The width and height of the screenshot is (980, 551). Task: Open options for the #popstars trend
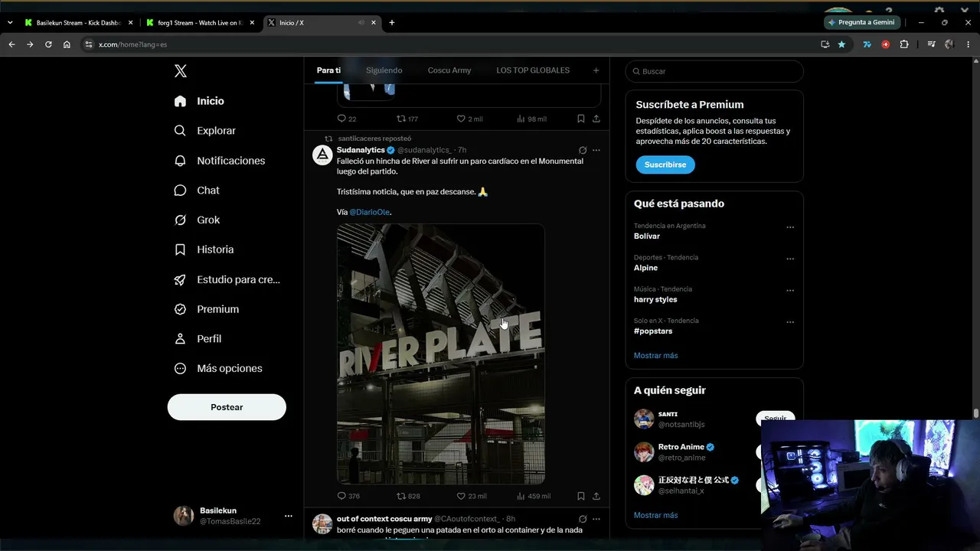click(790, 322)
